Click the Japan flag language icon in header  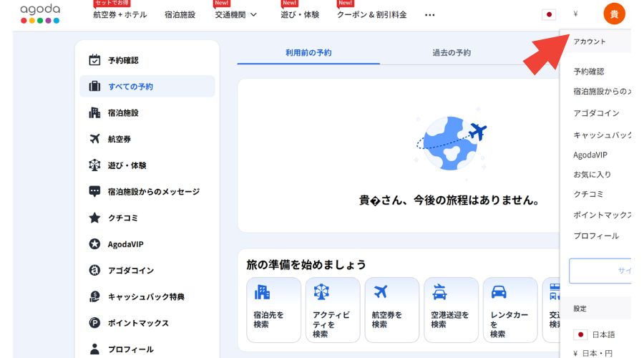[x=549, y=15]
